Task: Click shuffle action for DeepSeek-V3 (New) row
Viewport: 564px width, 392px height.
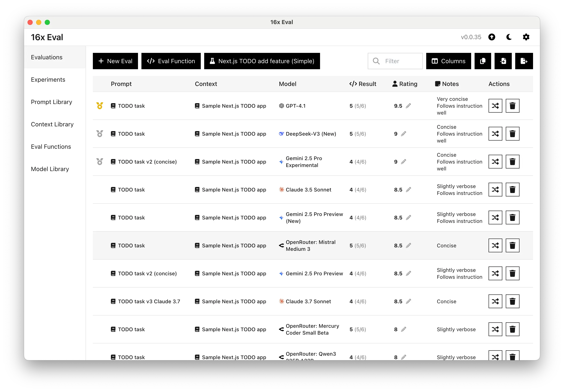Action: click(x=495, y=134)
